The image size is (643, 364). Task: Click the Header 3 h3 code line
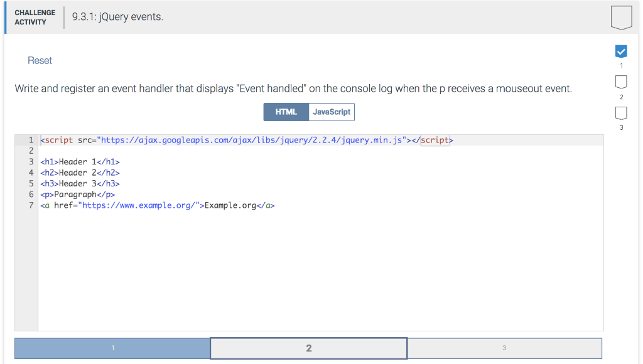coord(80,184)
